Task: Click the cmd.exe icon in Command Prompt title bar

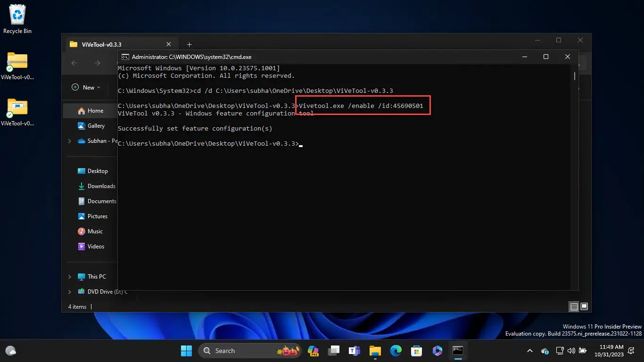Action: [x=125, y=57]
